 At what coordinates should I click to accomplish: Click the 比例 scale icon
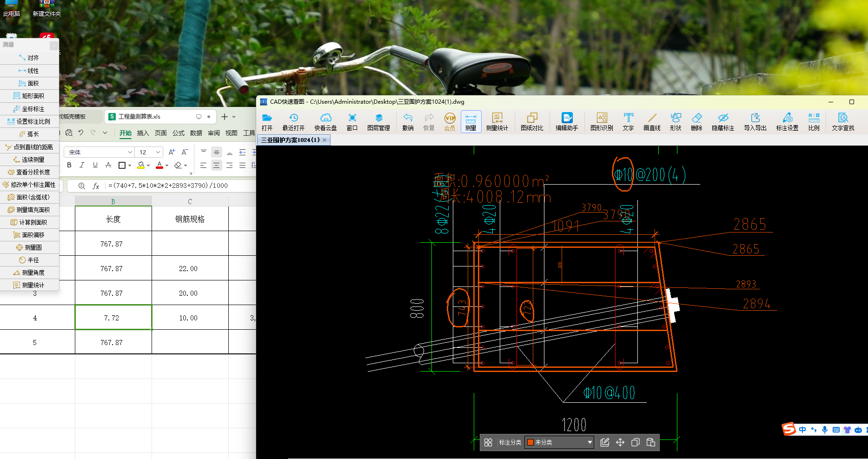814,122
